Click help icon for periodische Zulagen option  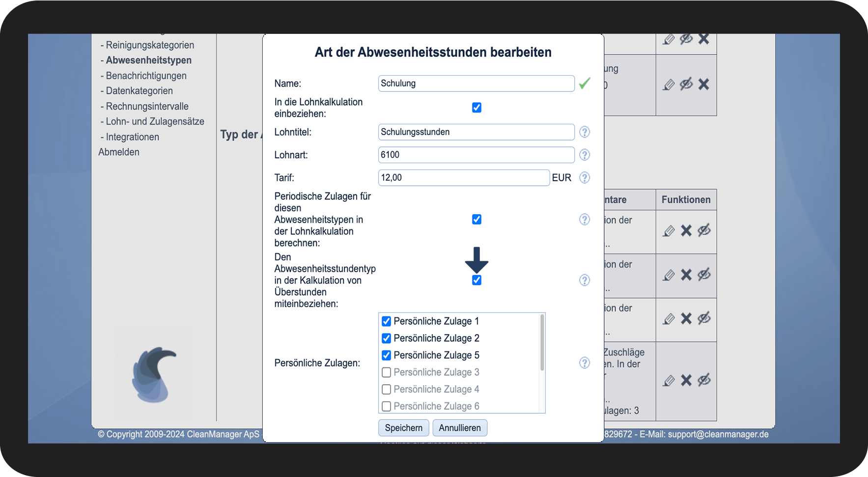[584, 220]
